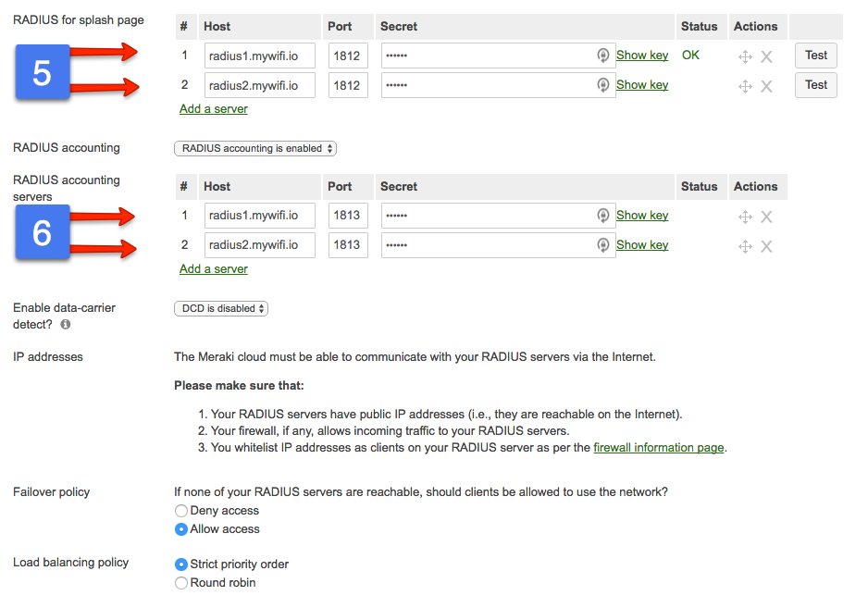Click key icon in accounting server 2 secret field
Image resolution: width=868 pixels, height=608 pixels.
(602, 244)
